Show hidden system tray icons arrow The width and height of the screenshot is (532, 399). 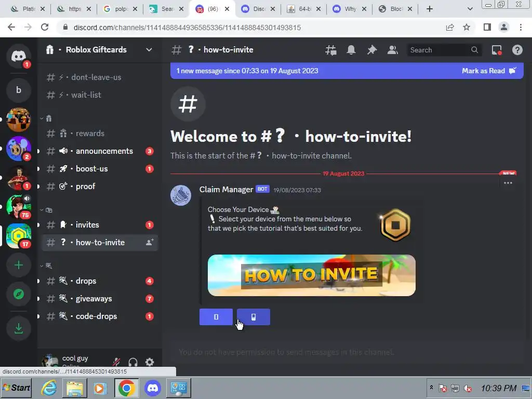[431, 388]
